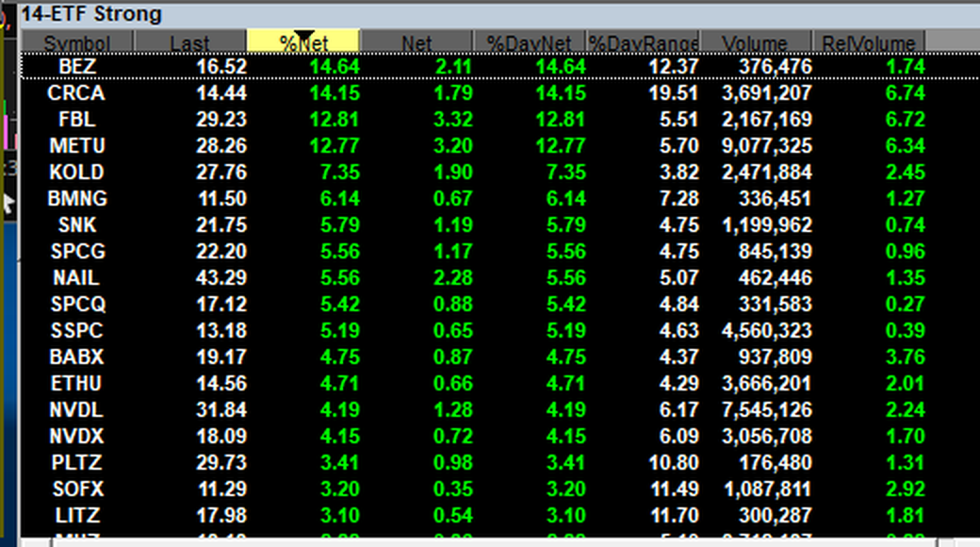Image resolution: width=980 pixels, height=547 pixels.
Task: Select the BMNG symbol
Action: point(77,198)
